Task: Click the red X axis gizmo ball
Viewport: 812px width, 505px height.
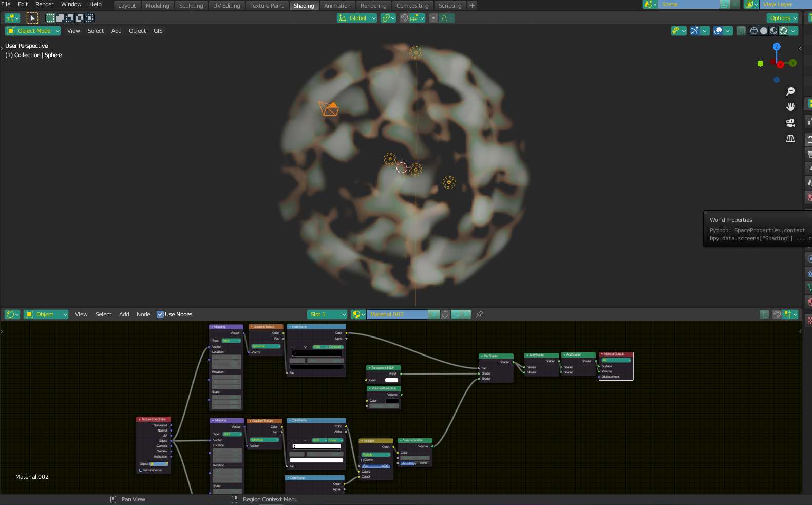Action: [x=780, y=64]
